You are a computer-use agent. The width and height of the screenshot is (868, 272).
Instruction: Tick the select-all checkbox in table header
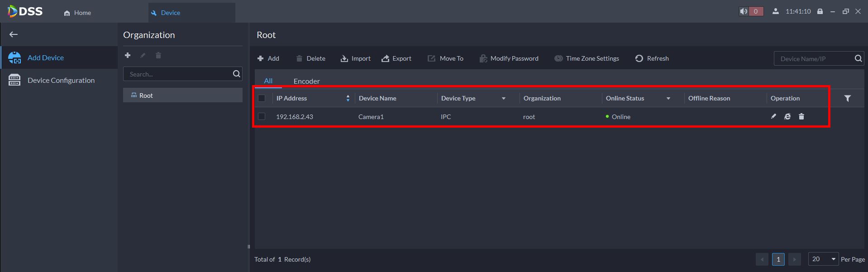[x=262, y=98]
